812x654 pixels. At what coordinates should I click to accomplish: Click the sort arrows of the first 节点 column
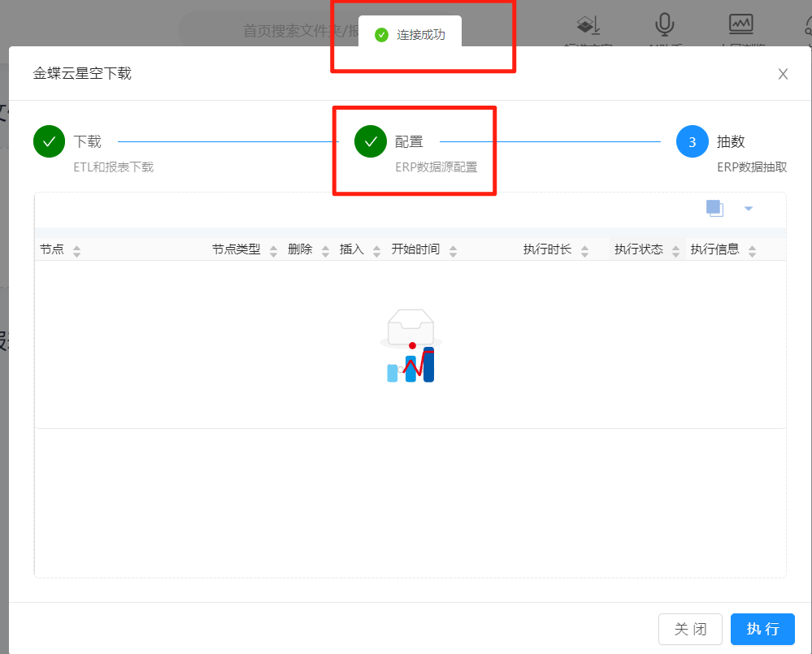76,252
